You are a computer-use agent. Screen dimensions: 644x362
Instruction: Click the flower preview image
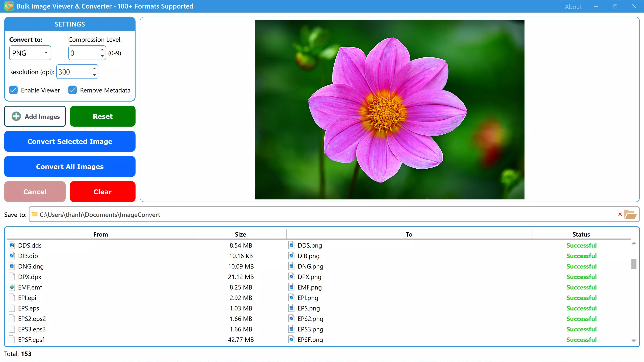tap(389, 109)
